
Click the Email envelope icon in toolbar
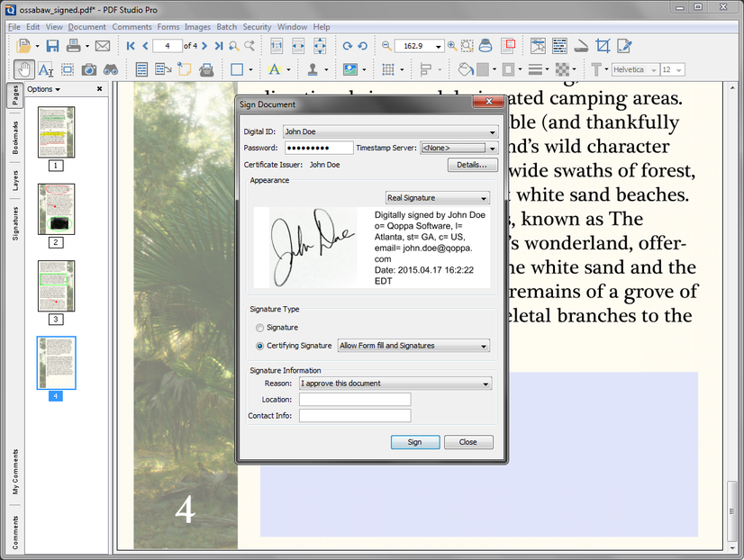pos(103,46)
